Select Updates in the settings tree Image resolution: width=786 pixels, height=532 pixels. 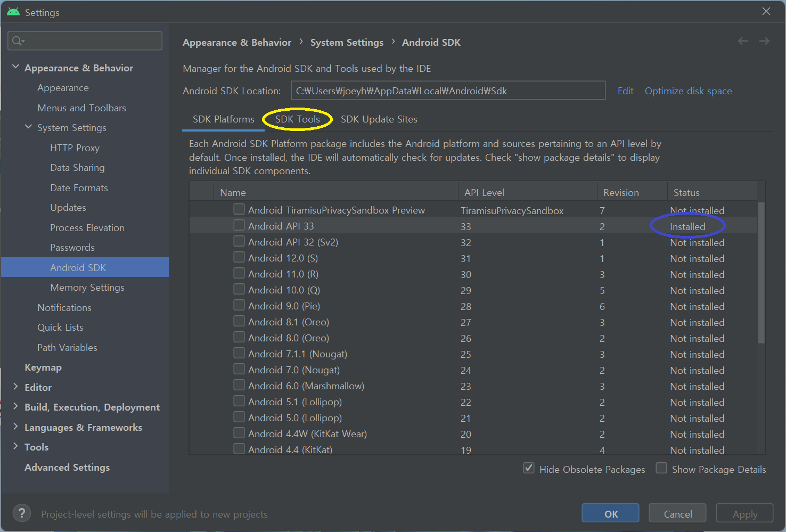pyautogui.click(x=68, y=208)
